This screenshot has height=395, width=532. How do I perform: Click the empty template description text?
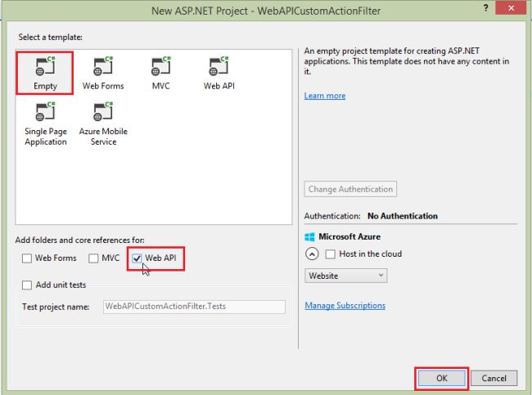coord(407,61)
